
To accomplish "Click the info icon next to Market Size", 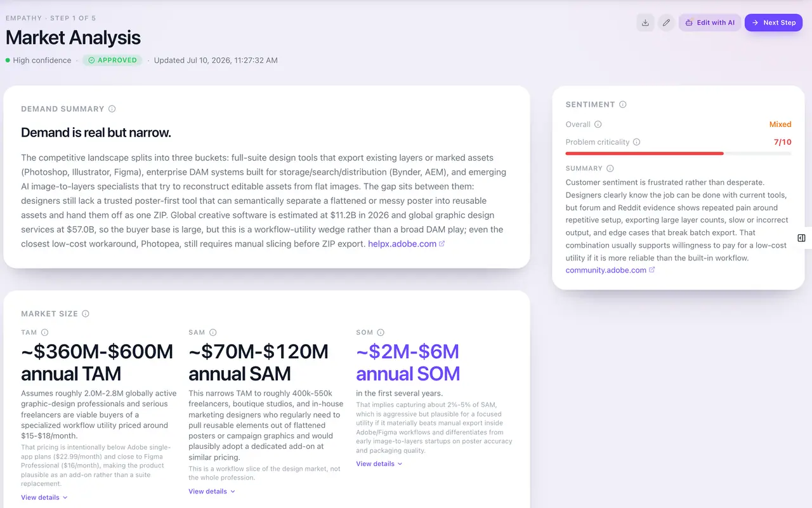I will tap(86, 314).
